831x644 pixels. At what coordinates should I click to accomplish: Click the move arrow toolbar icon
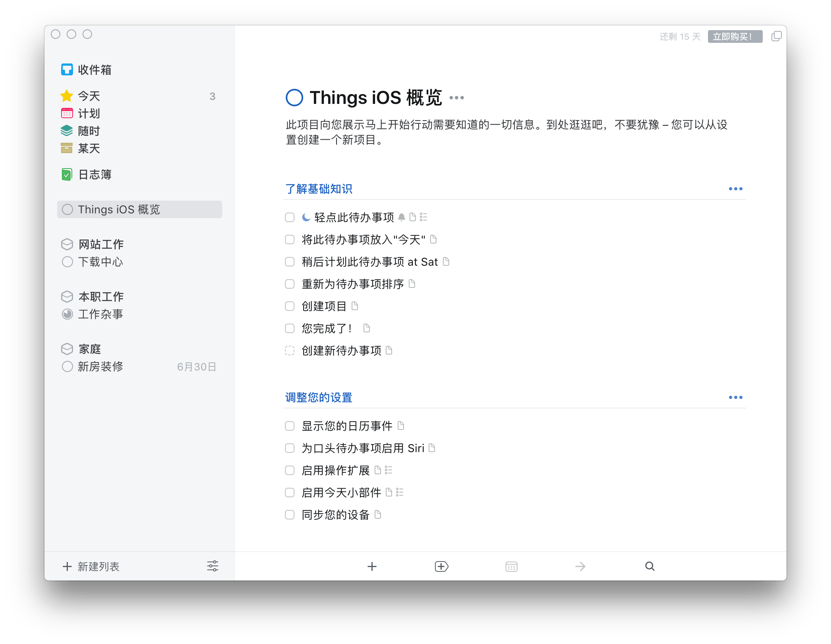tap(580, 566)
